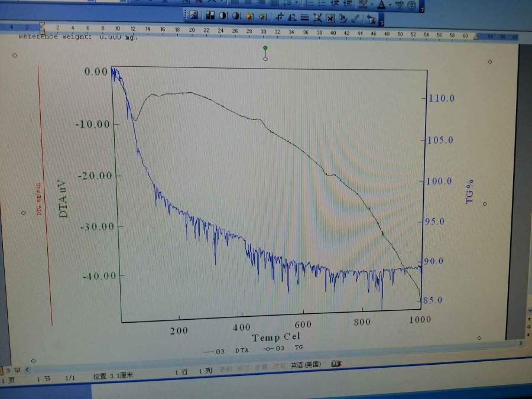This screenshot has height=399, width=532.
Task: Click the '1 节' section indicator
Action: (x=44, y=379)
